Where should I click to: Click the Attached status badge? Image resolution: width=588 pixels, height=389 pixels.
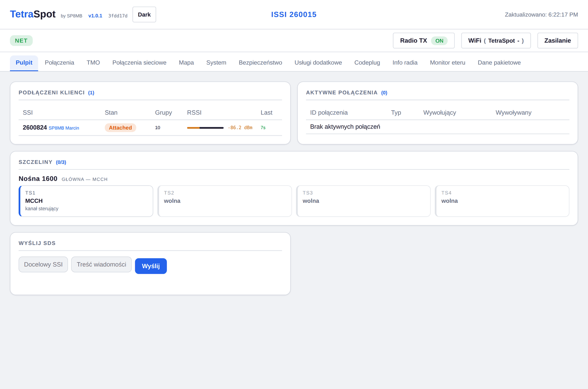[x=120, y=127]
